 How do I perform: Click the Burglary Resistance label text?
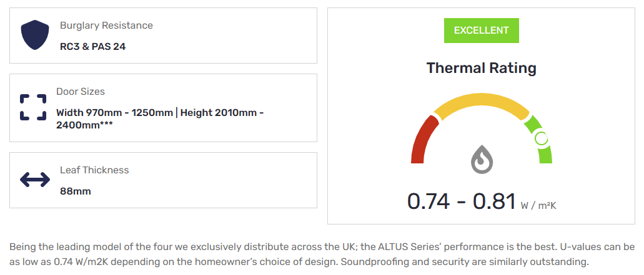point(106,26)
